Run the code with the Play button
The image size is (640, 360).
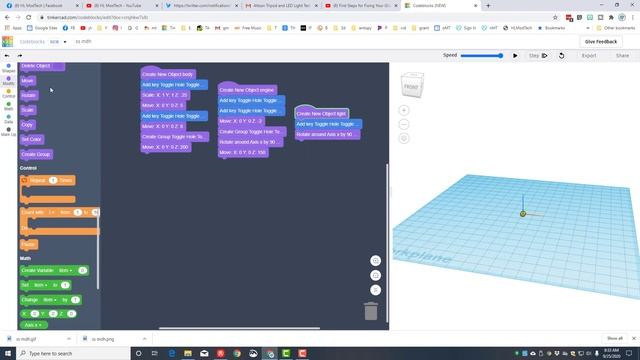point(515,56)
